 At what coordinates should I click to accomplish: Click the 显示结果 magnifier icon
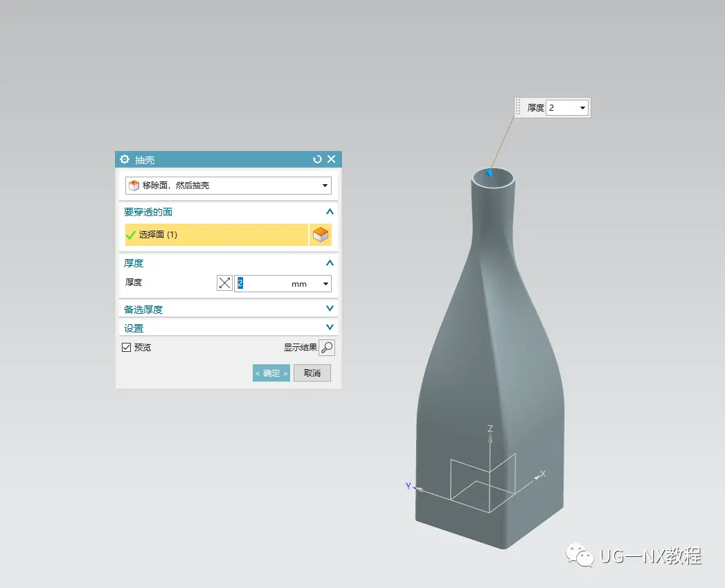click(327, 348)
